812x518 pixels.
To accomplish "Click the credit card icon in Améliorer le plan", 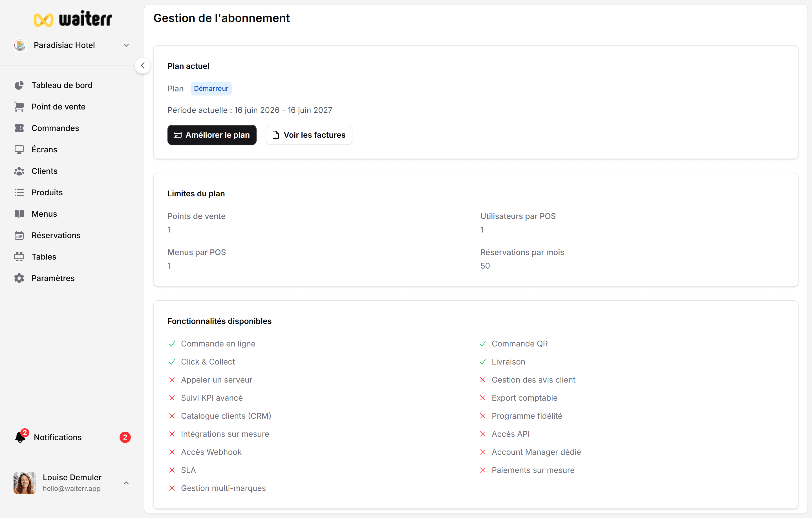I will click(x=177, y=135).
